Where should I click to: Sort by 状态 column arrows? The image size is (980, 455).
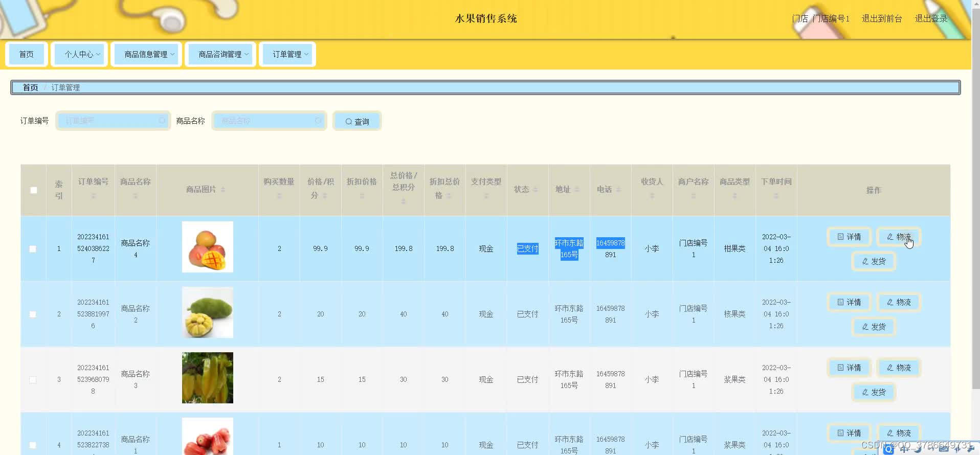536,190
